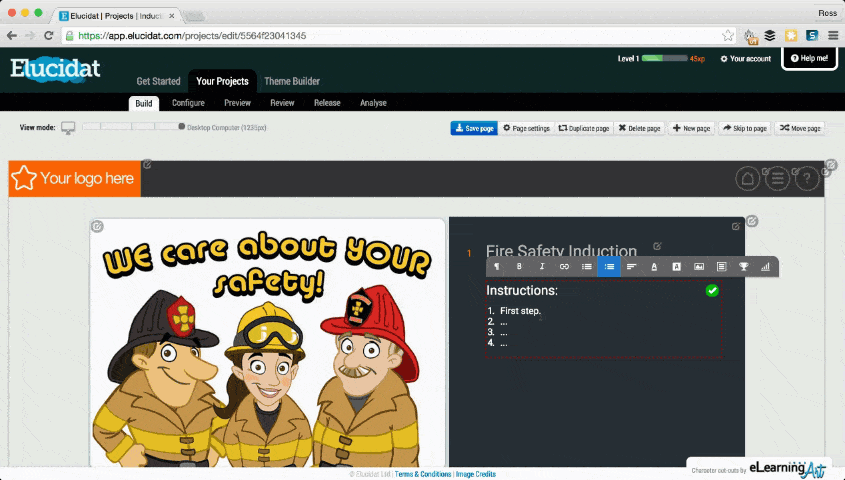Duplicate the current page
Image resolution: width=845 pixels, height=480 pixels.
point(584,128)
